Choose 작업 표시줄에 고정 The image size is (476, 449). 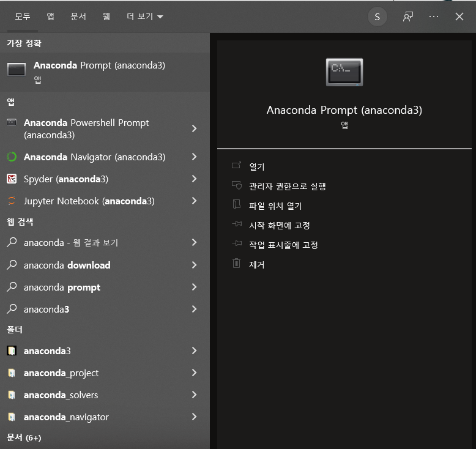pos(283,245)
